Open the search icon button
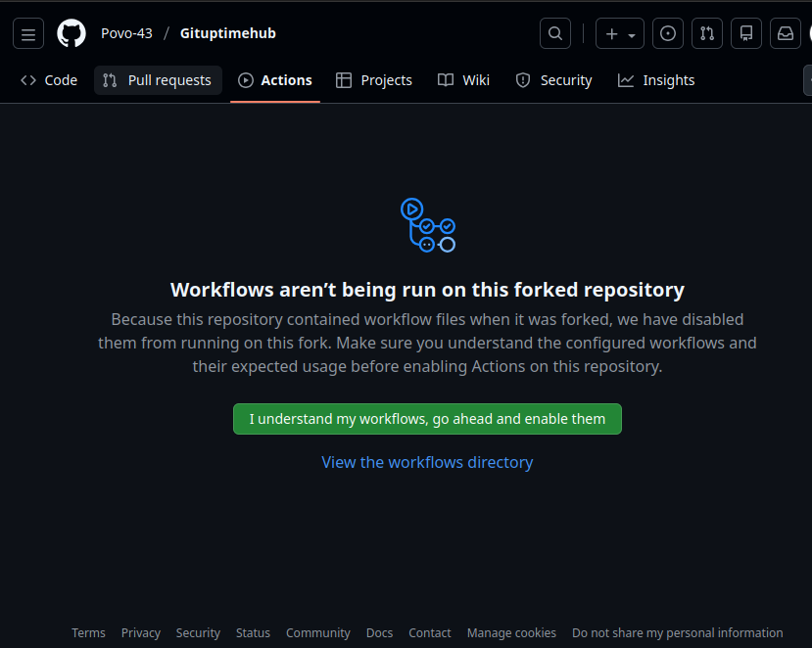The image size is (812, 648). tap(555, 33)
